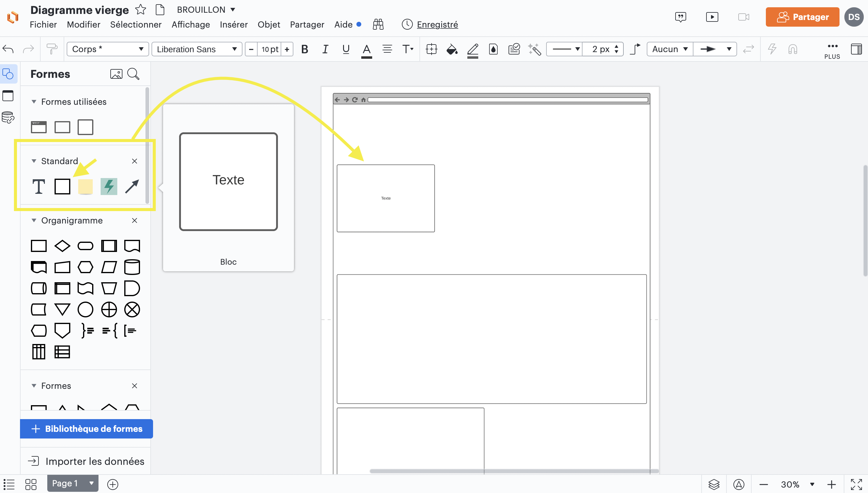This screenshot has width=868, height=493.
Task: Collapse the Organigramme section
Action: click(x=34, y=220)
